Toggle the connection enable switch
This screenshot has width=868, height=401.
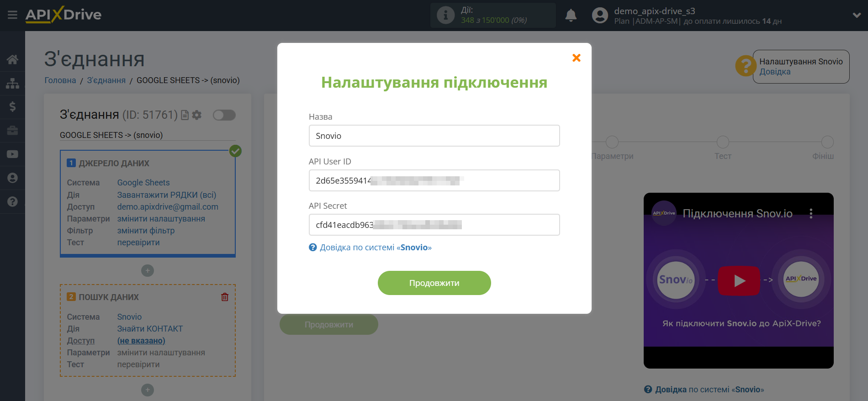[x=224, y=115]
